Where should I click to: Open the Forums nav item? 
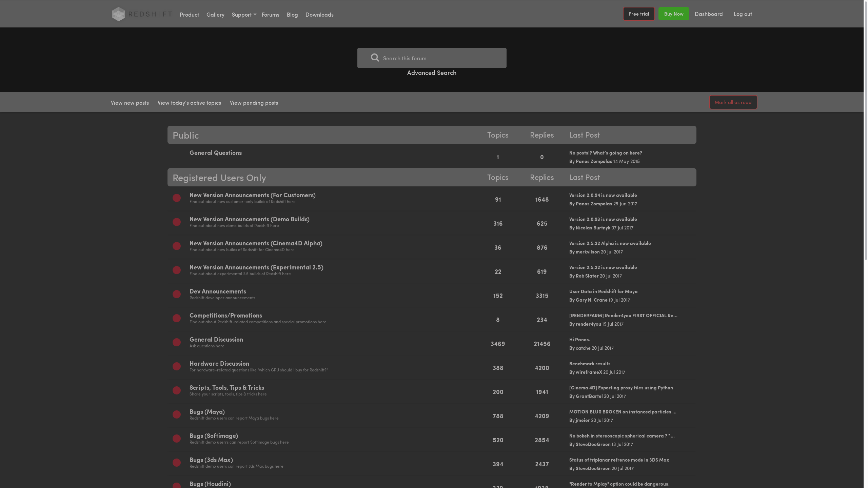(271, 15)
